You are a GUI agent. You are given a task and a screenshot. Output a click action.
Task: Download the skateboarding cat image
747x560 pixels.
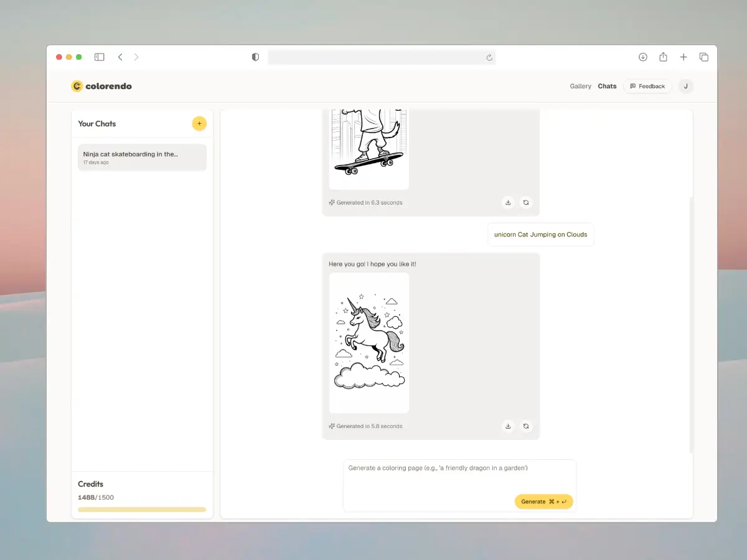pos(508,202)
